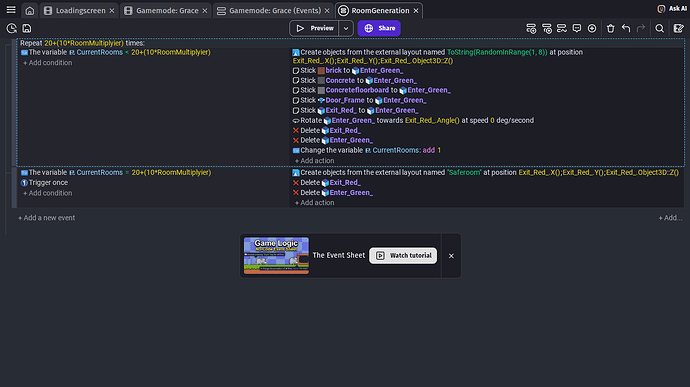Viewport: 690px width, 387px height.
Task: Select Rotate Enter_Green_ action
Action: (x=413, y=121)
